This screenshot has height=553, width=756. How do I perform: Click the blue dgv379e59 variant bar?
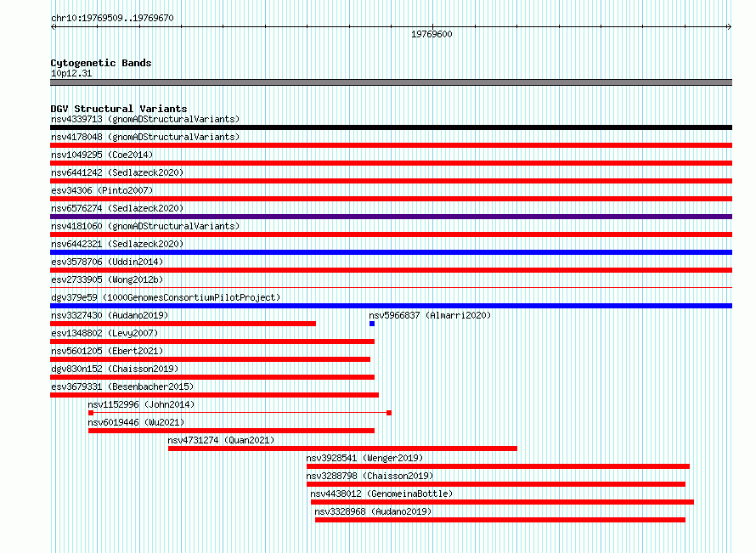391,306
